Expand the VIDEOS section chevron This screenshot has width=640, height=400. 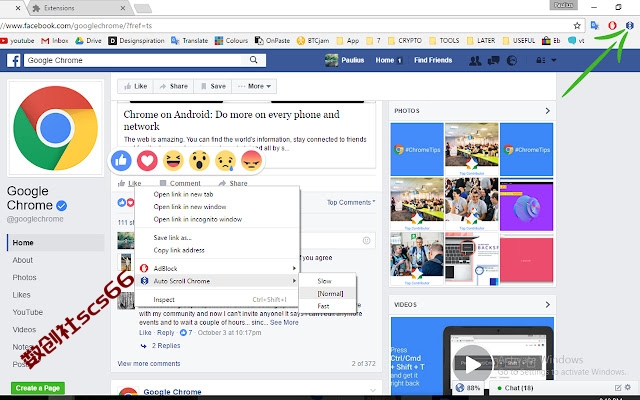[548, 304]
